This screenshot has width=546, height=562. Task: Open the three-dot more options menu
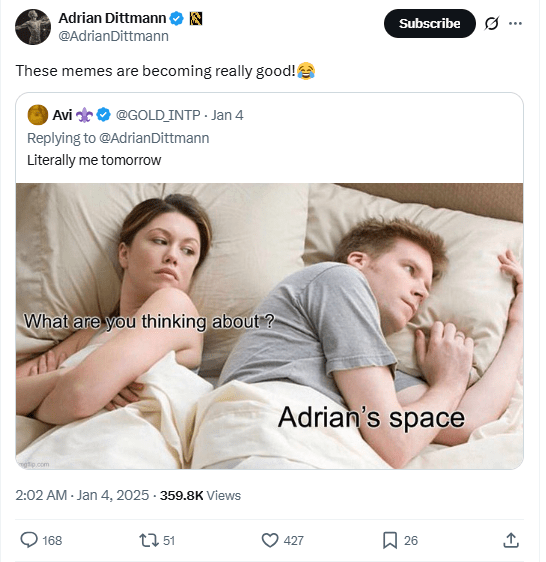515,24
